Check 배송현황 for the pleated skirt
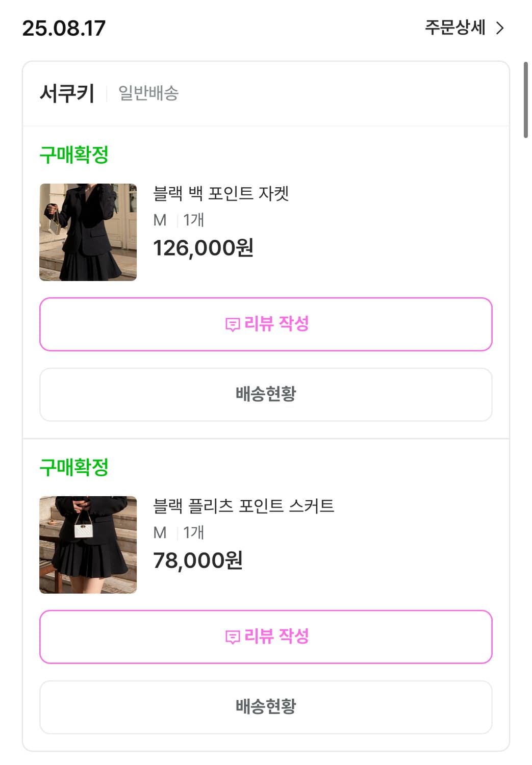 (x=266, y=707)
